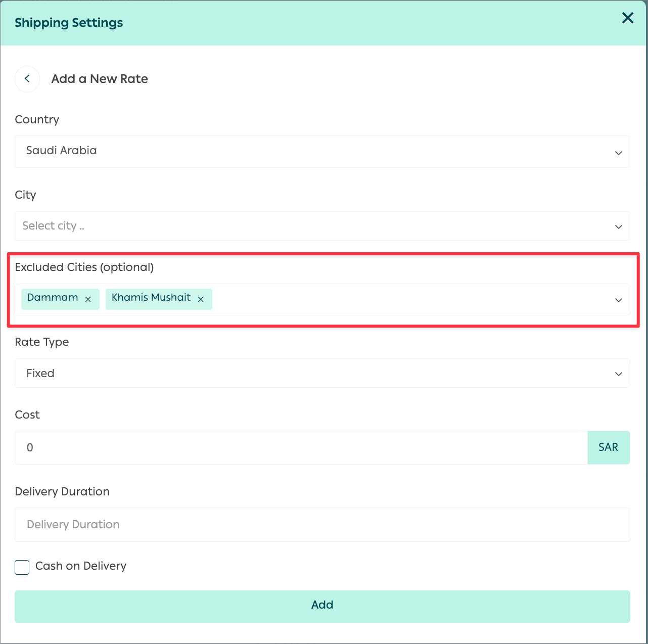Remove the Khamis Mushait tag
The width and height of the screenshot is (648, 644).
coord(201,299)
